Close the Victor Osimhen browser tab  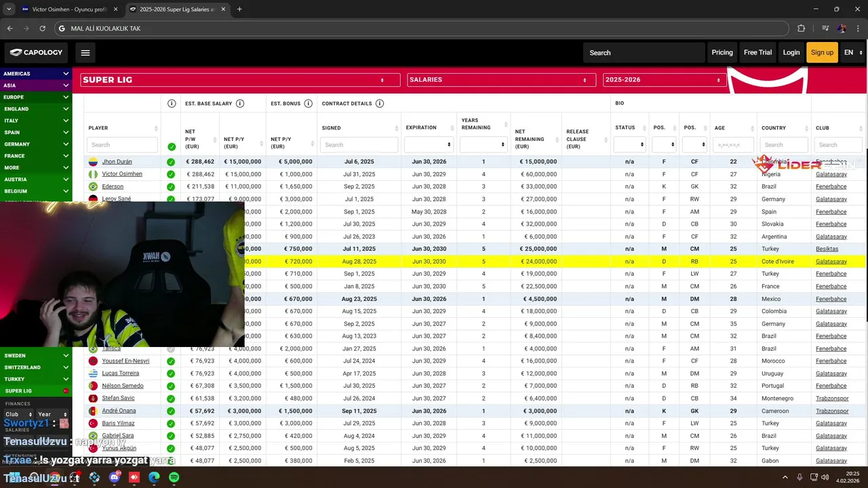point(115,9)
